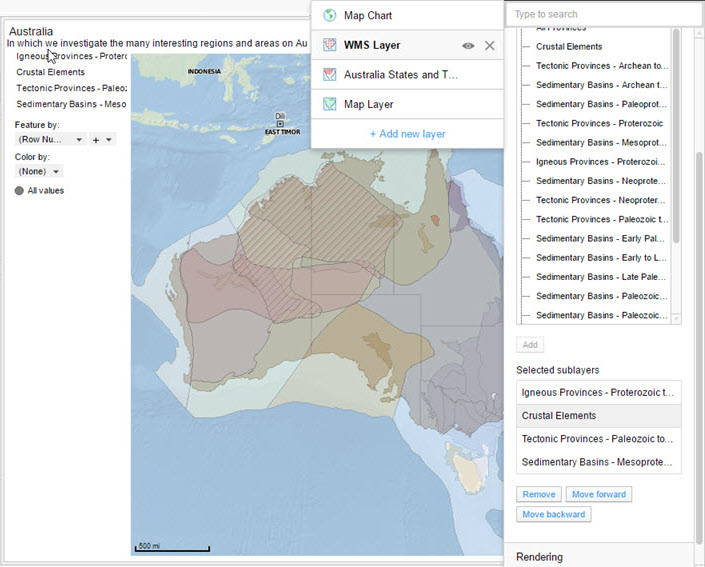
Task: Click the Move forward button
Action: (598, 494)
